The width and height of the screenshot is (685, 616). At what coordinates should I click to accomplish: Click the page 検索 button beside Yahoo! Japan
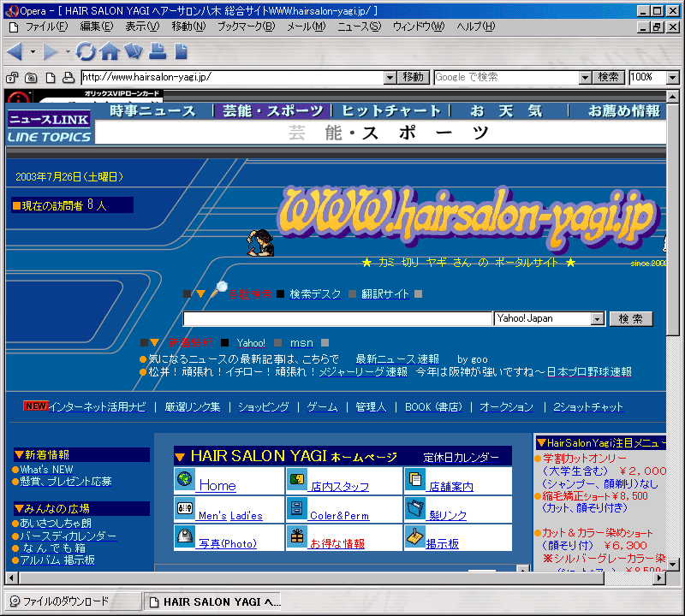(631, 319)
